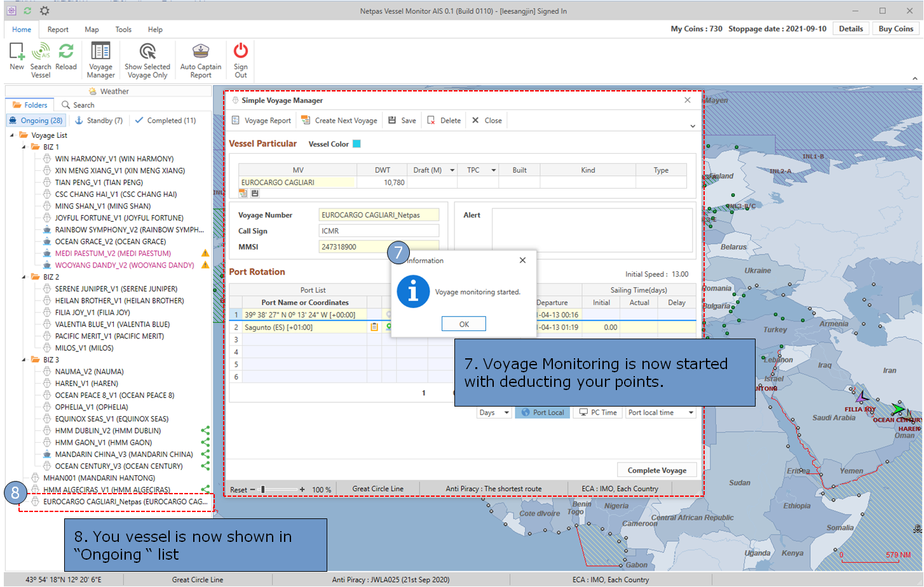The width and height of the screenshot is (924, 587).
Task: Click the Reload icon in ribbon
Action: [x=65, y=52]
